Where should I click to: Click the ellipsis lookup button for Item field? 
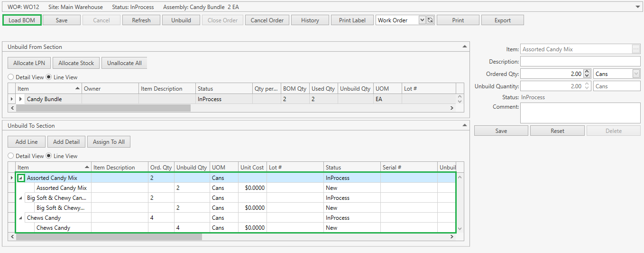[x=636, y=49]
